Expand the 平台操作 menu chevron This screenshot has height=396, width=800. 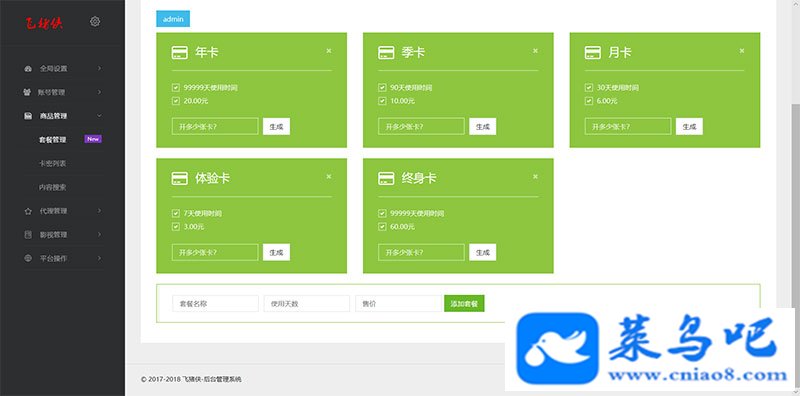point(99,258)
